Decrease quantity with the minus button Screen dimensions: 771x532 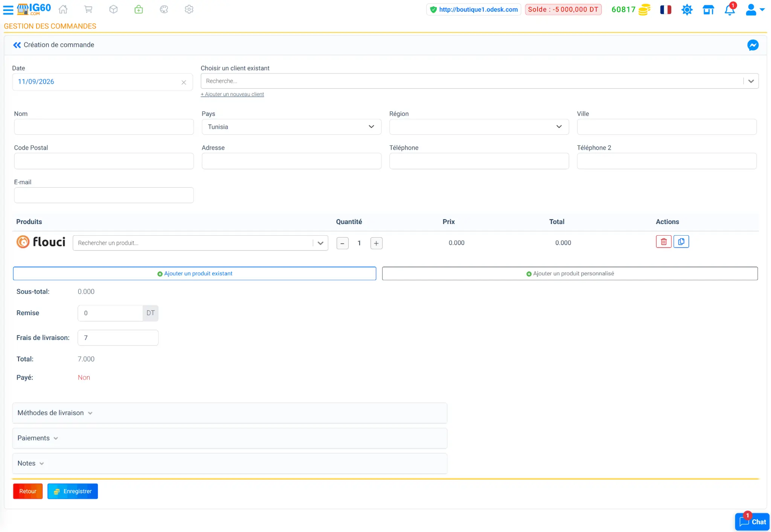coord(342,243)
